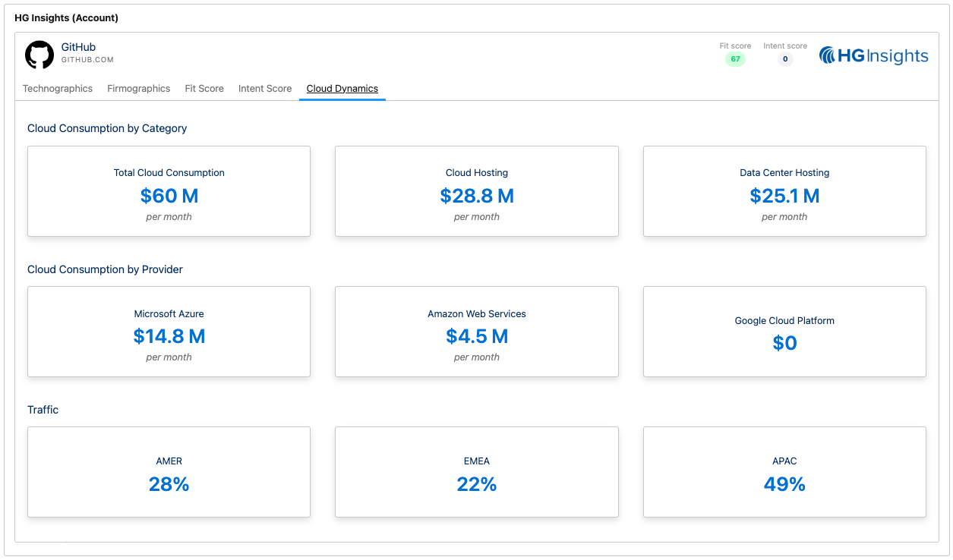Click the $4.5 M AWS amount

pos(477,336)
